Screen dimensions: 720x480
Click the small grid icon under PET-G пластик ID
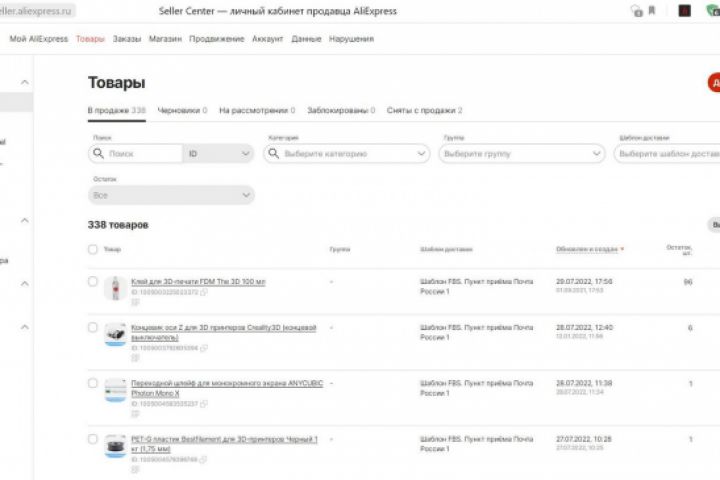coord(135,469)
